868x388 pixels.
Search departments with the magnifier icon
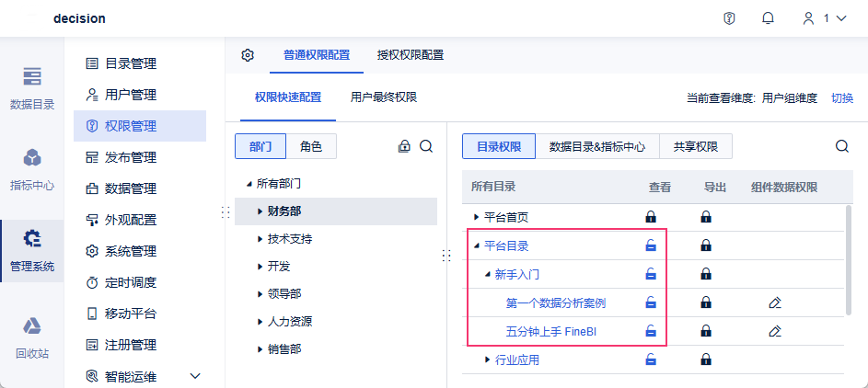pyautogui.click(x=426, y=146)
